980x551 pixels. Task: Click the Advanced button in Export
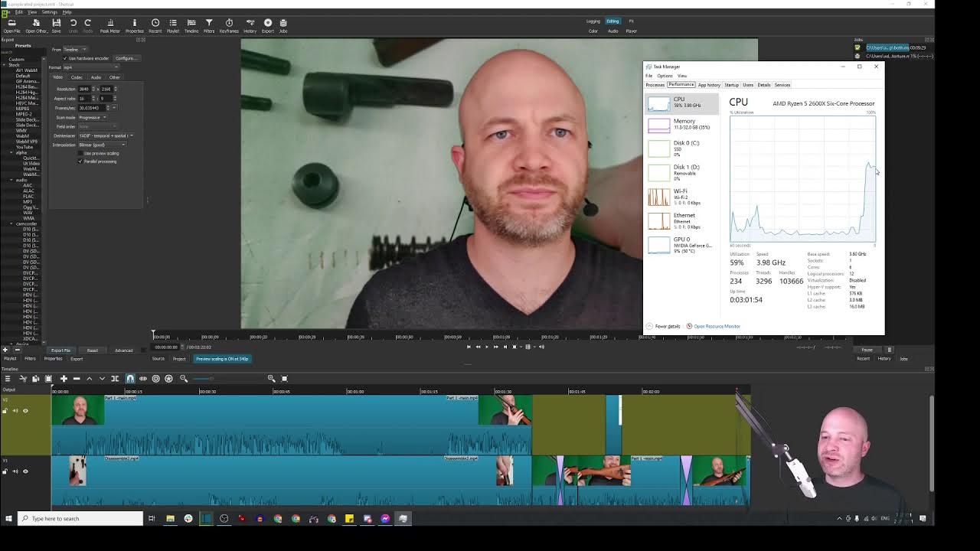pyautogui.click(x=123, y=350)
